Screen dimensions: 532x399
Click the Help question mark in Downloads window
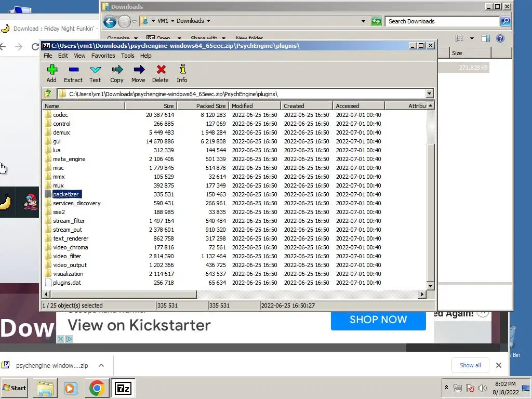point(500,38)
